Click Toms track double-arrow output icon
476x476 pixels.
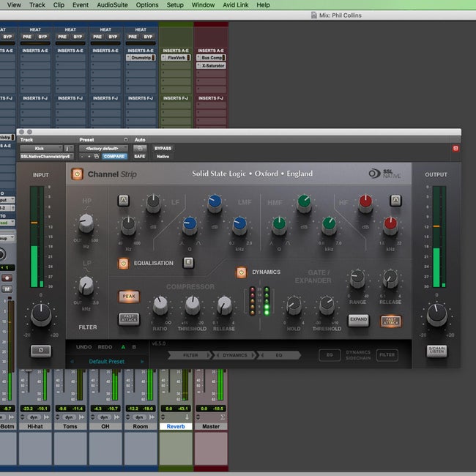point(82,417)
